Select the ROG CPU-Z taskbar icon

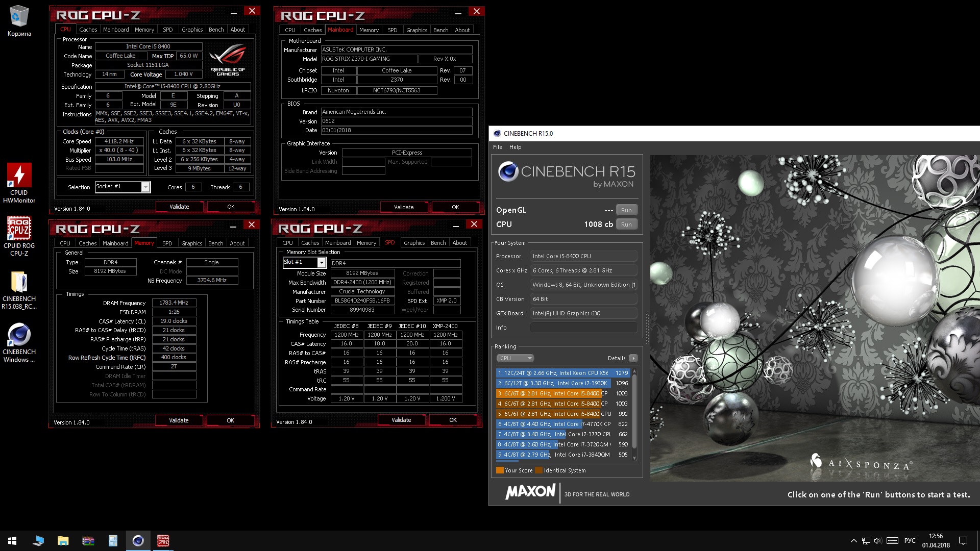[x=163, y=541]
